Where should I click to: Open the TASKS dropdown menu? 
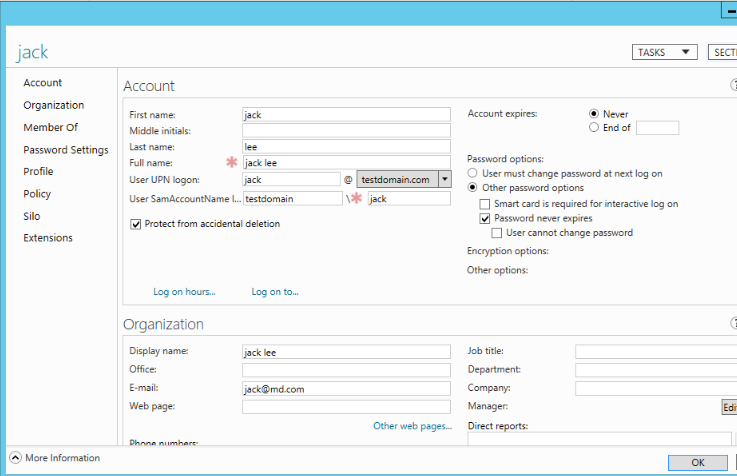664,52
